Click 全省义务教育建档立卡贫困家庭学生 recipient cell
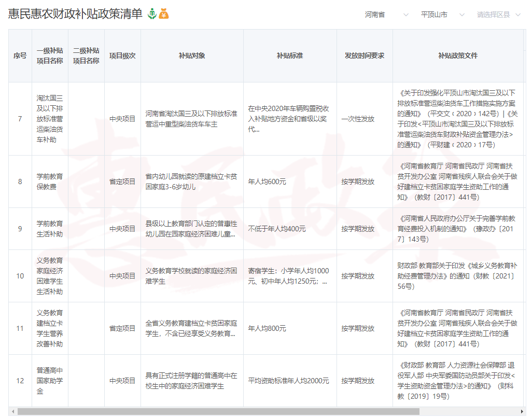The width and height of the screenshot is (532, 418). point(191,328)
